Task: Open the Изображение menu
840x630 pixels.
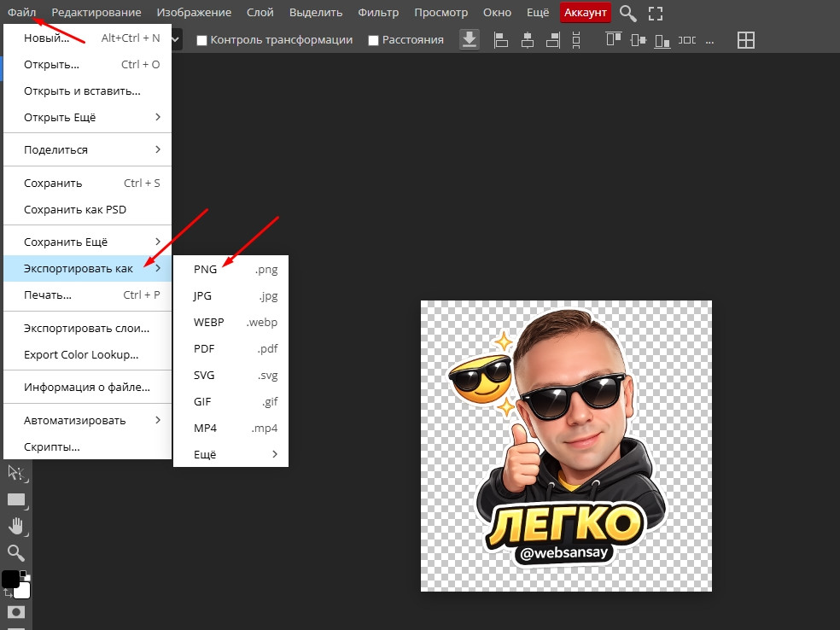Action: tap(194, 12)
